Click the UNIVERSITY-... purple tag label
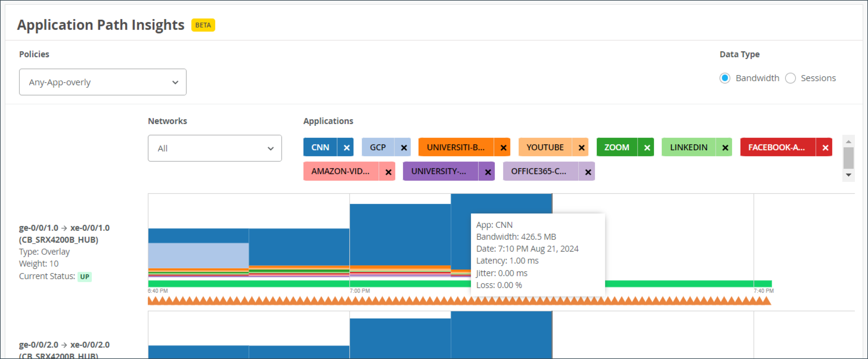The width and height of the screenshot is (868, 359). point(439,171)
